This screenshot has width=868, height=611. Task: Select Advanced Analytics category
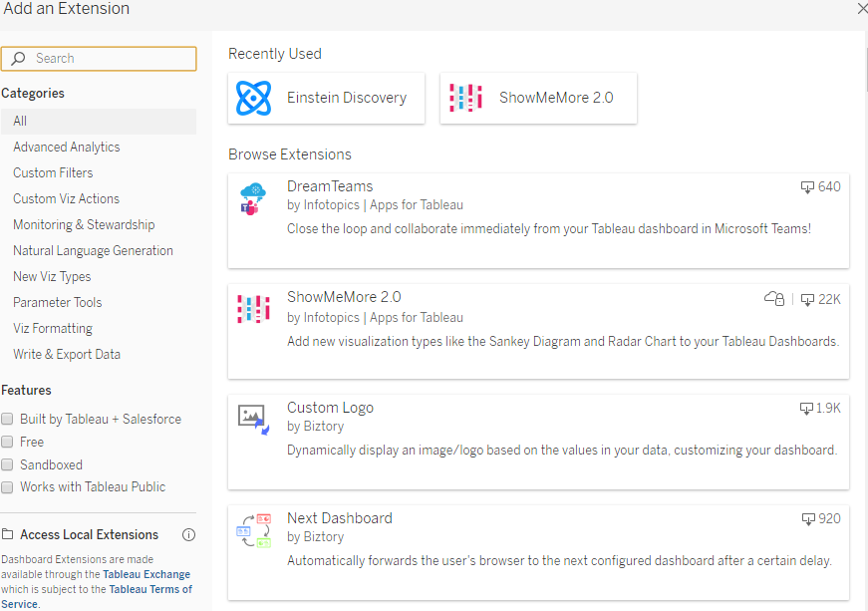[x=67, y=148]
